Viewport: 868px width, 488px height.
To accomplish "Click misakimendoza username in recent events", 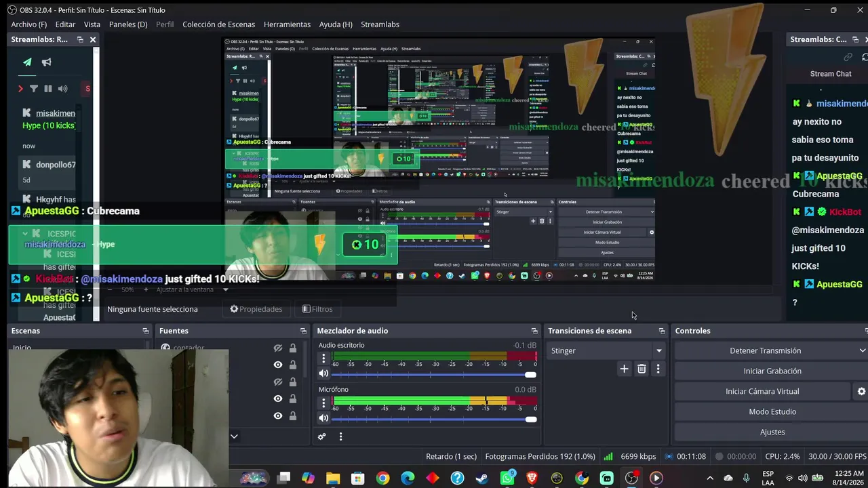I will click(x=56, y=113).
